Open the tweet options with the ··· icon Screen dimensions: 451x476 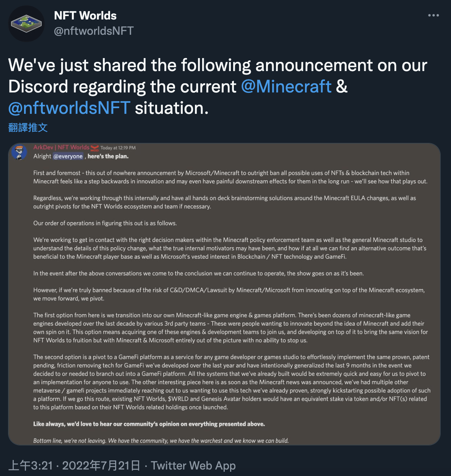434,15
